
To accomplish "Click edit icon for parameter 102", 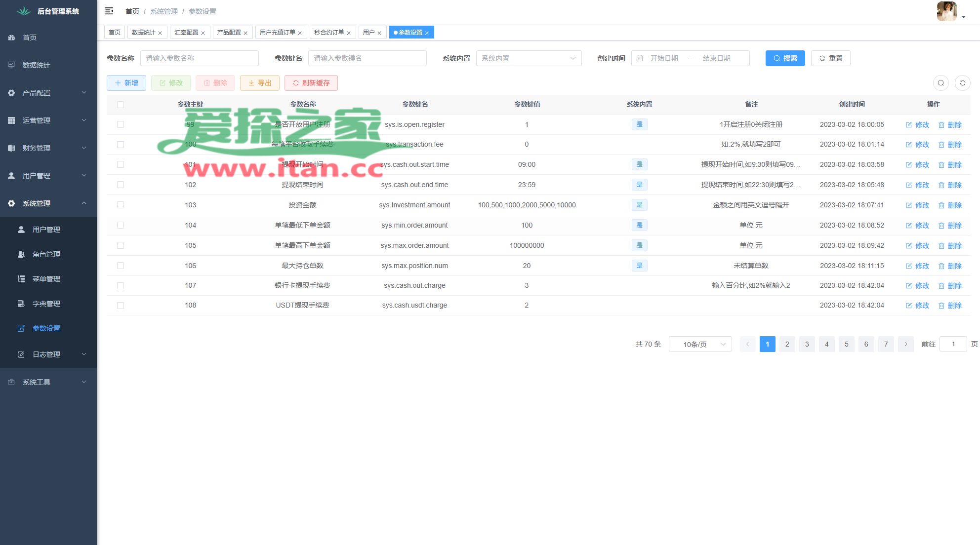I will click(x=908, y=185).
